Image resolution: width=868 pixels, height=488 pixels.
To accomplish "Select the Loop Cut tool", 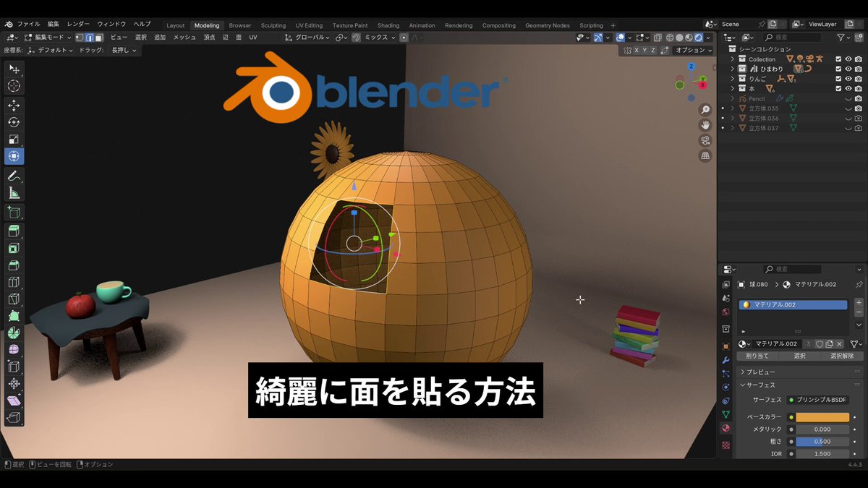I will [14, 282].
